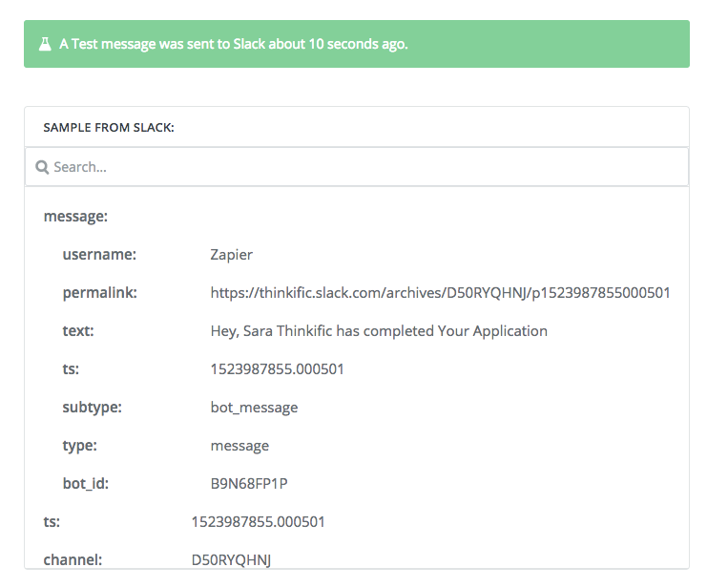The height and width of the screenshot is (588, 707).
Task: Select the type: field label
Action: click(x=80, y=446)
